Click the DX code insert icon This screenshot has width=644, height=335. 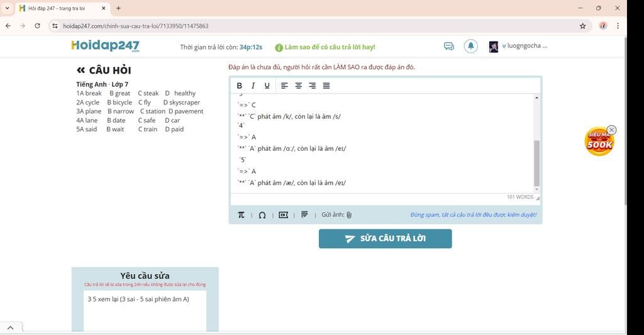click(x=284, y=215)
